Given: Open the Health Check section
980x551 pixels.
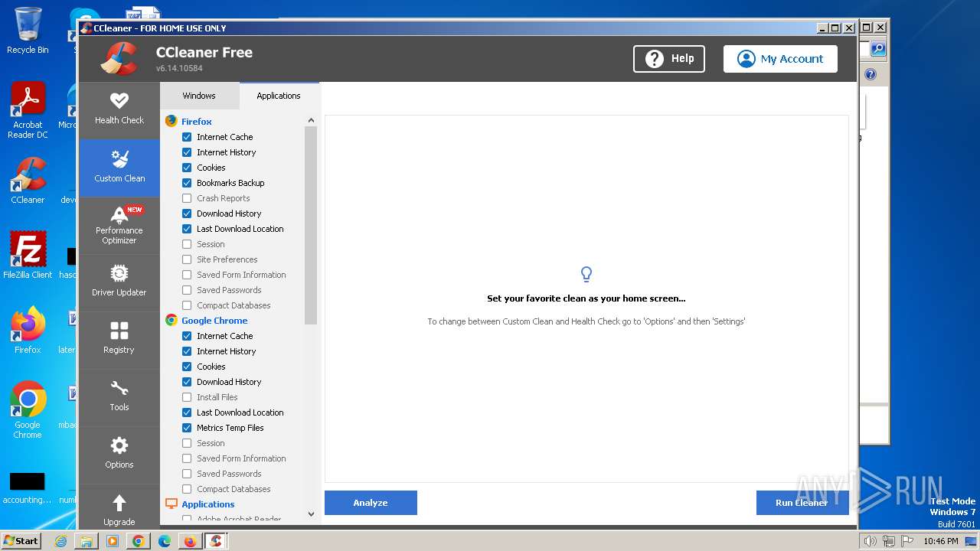Looking at the screenshot, I should coord(119,109).
